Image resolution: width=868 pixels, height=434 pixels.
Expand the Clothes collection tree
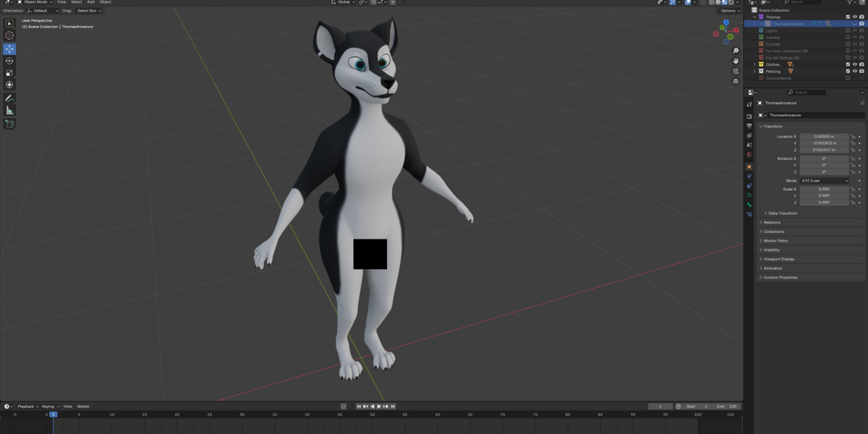click(x=754, y=64)
